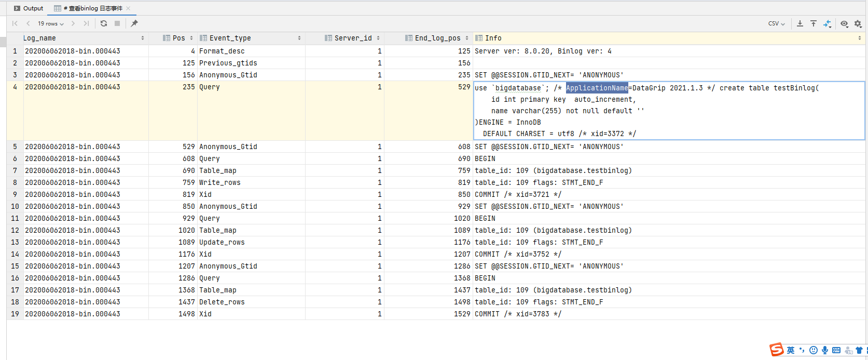The width and height of the screenshot is (868, 360).
Task: Click the highlighted ApplicationName text
Action: click(597, 88)
